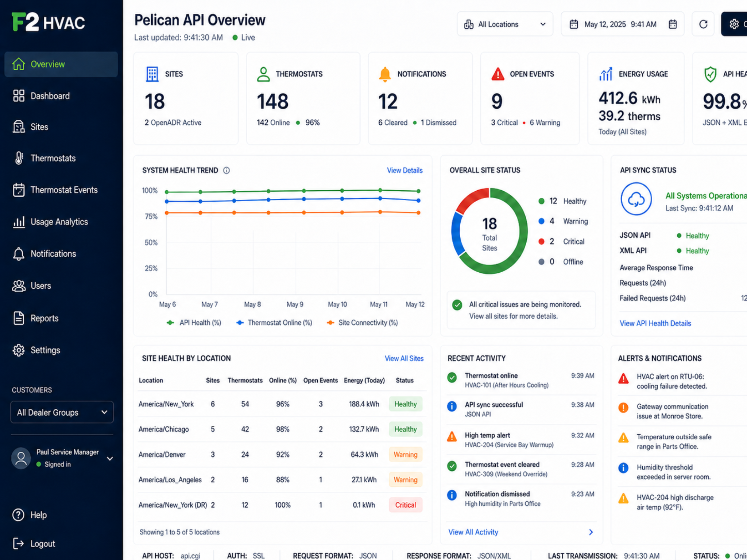Click View All Sites link

coord(404,358)
